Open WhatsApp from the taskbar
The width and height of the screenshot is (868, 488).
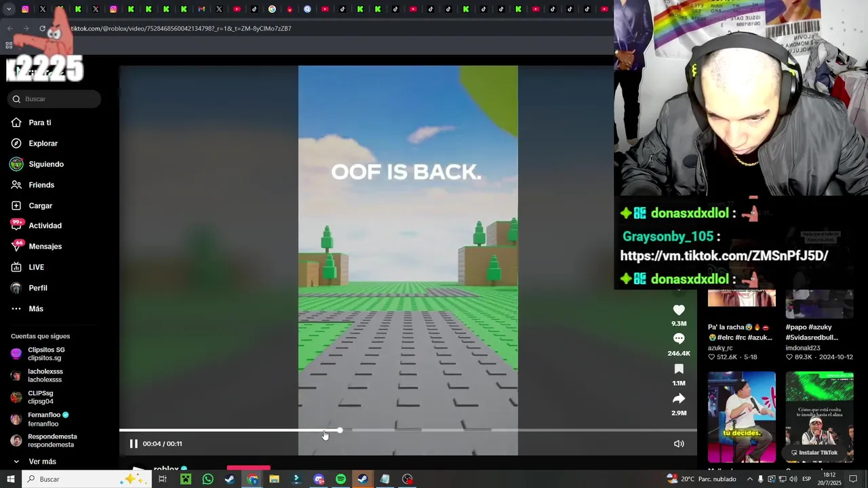(208, 479)
